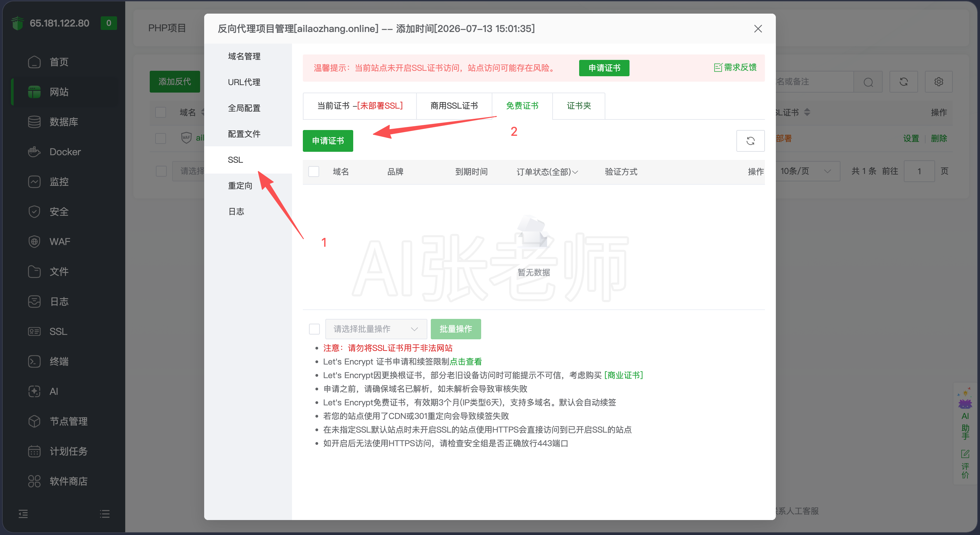Screen dimensions: 980x535
Task: Open the WAF firewall icon in sidebar
Action: tap(34, 242)
